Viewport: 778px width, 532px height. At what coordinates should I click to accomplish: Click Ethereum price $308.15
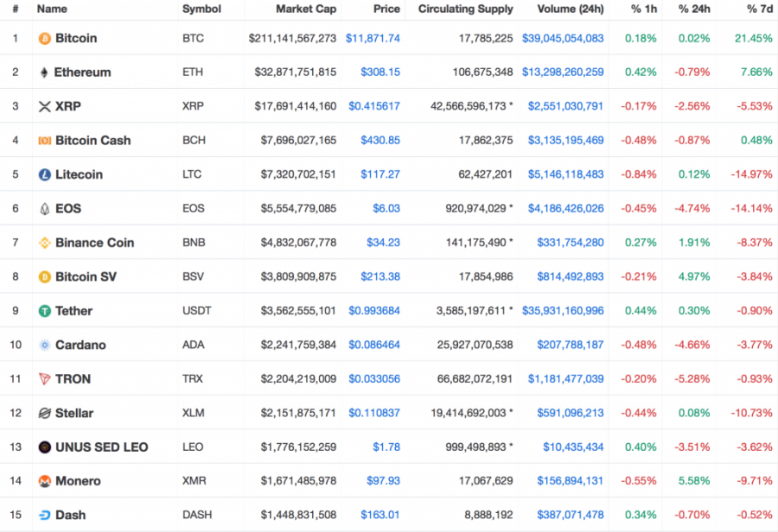click(x=380, y=73)
